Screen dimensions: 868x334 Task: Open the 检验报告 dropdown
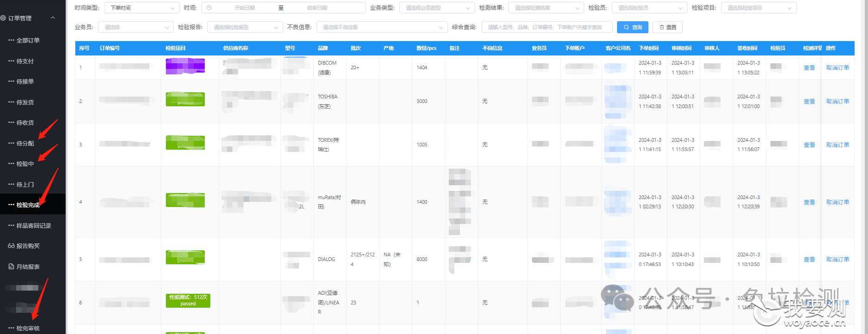[245, 27]
